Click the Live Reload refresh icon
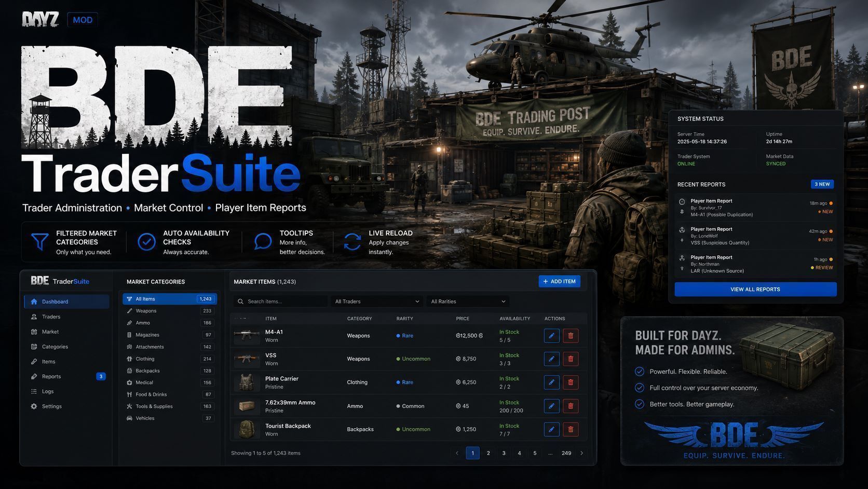The image size is (868, 489). coord(352,242)
